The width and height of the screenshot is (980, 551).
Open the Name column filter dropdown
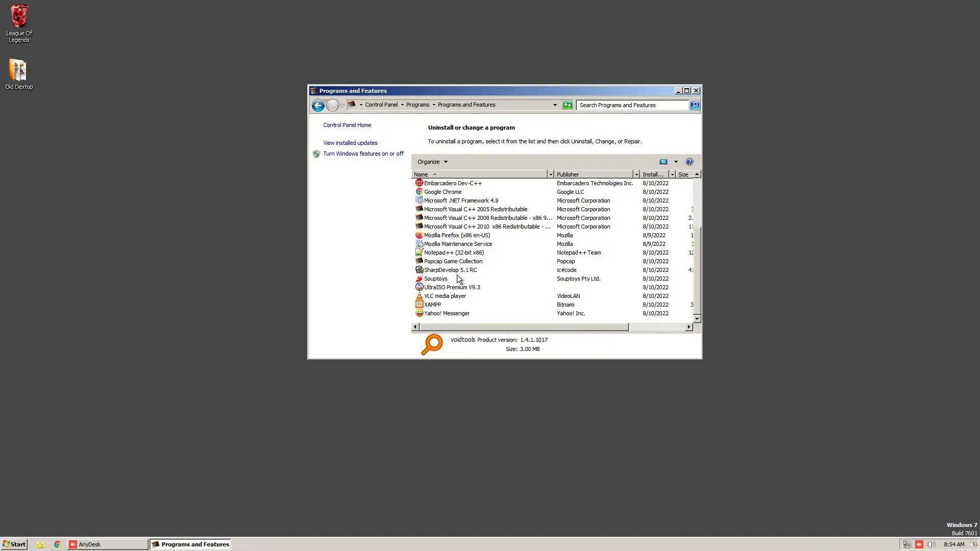coord(550,174)
